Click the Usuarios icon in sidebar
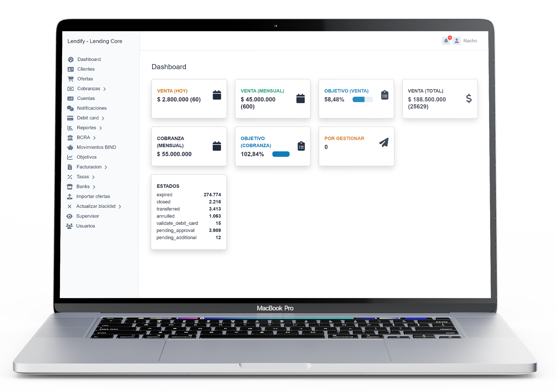This screenshot has height=392, width=556. click(x=70, y=225)
